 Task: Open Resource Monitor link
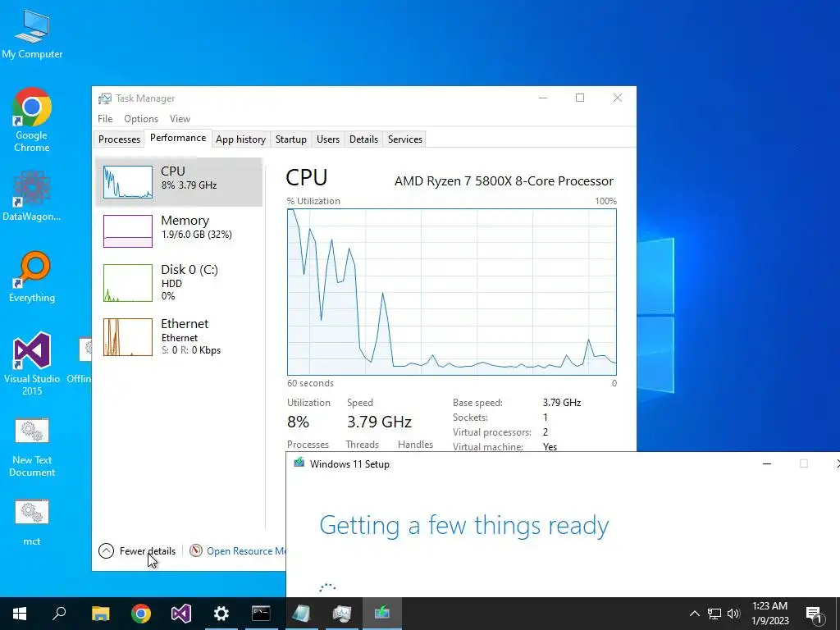tap(246, 550)
